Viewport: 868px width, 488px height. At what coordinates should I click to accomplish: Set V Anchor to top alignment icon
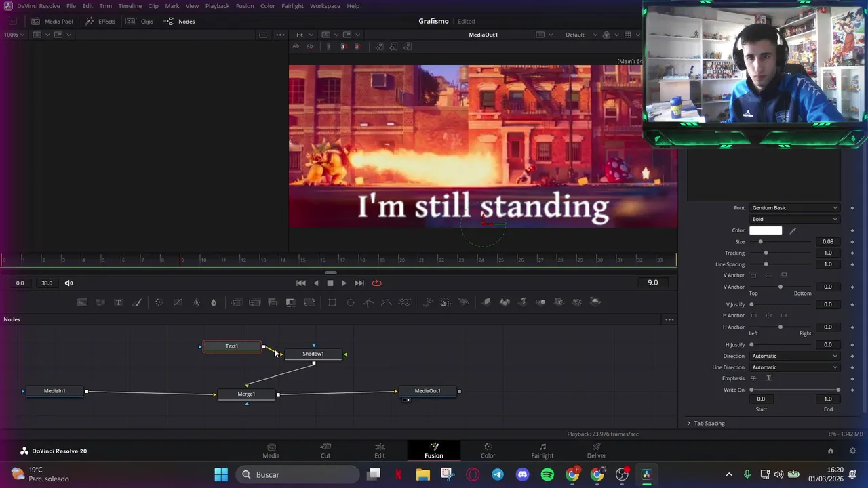753,275
